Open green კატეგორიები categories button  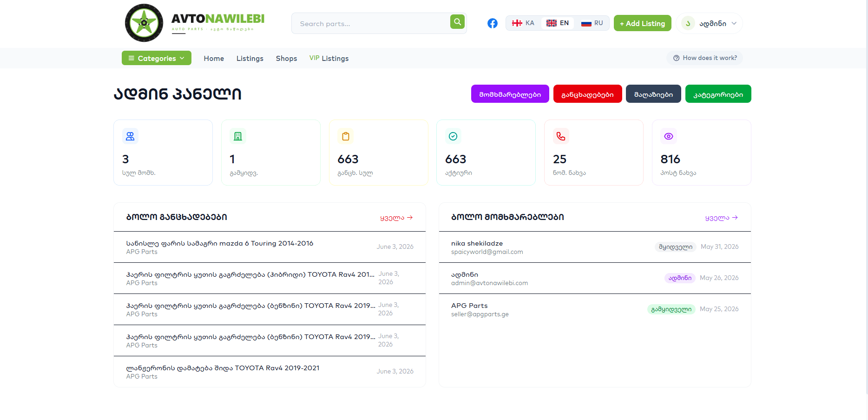click(x=718, y=94)
